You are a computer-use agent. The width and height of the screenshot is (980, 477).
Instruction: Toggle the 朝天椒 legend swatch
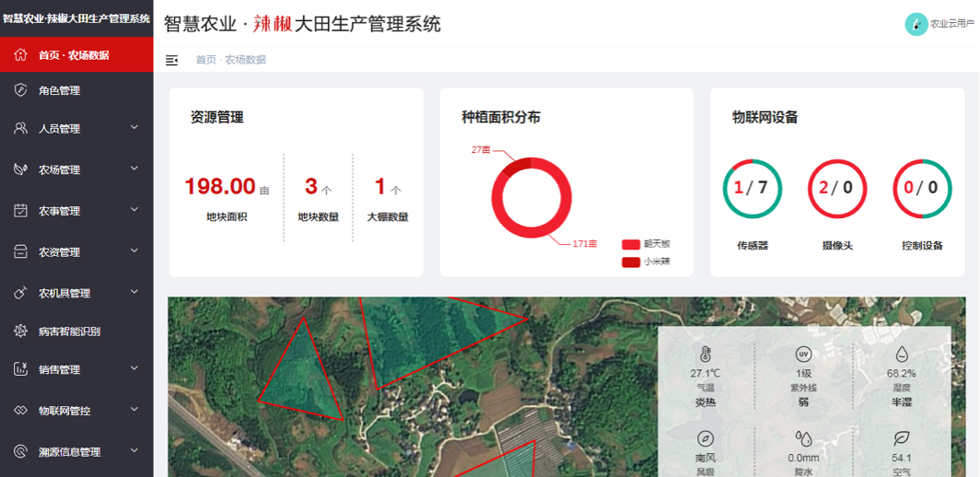point(631,244)
